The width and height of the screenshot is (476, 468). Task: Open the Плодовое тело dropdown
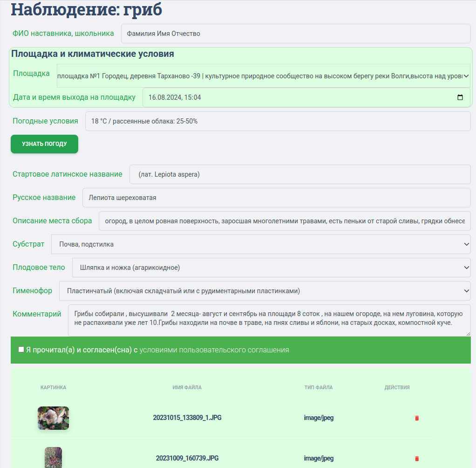click(x=271, y=268)
